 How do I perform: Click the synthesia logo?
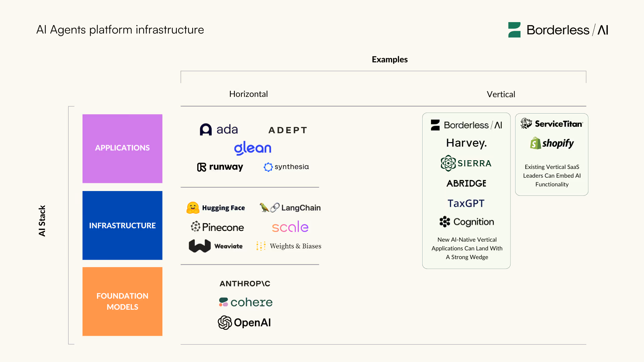[286, 167]
